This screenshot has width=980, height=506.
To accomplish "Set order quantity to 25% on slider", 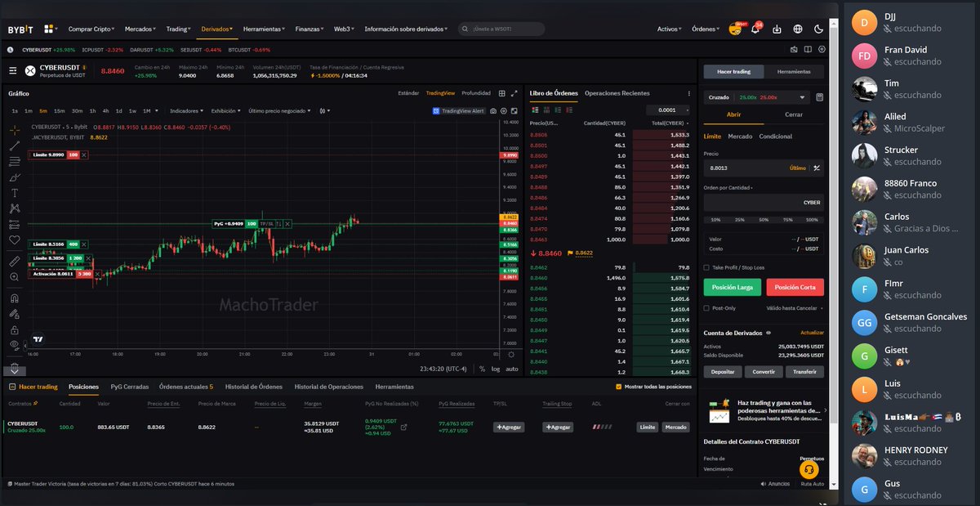I will click(x=739, y=220).
